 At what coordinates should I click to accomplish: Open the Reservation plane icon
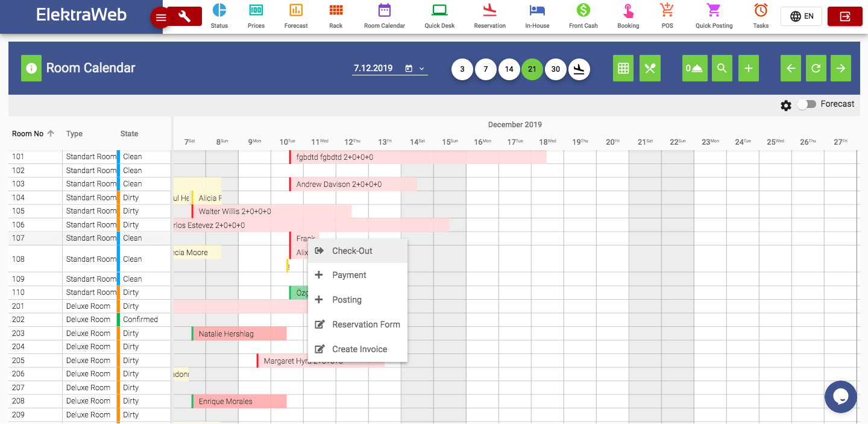click(489, 10)
